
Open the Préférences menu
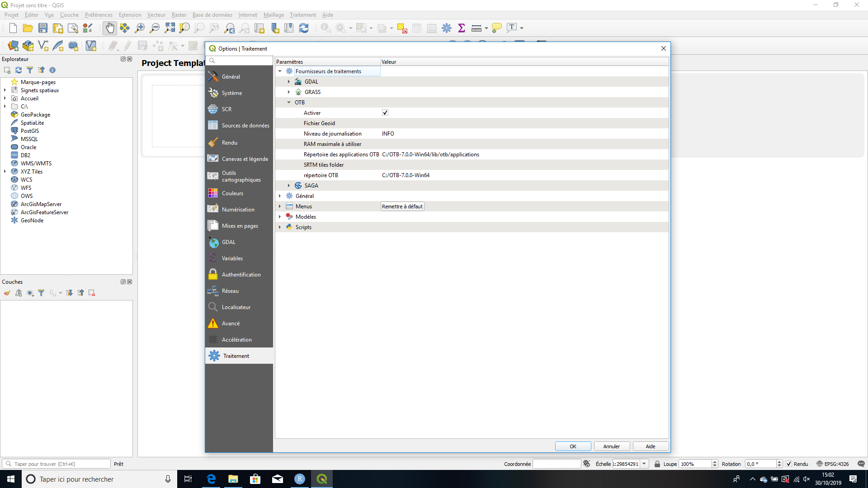pyautogui.click(x=99, y=15)
